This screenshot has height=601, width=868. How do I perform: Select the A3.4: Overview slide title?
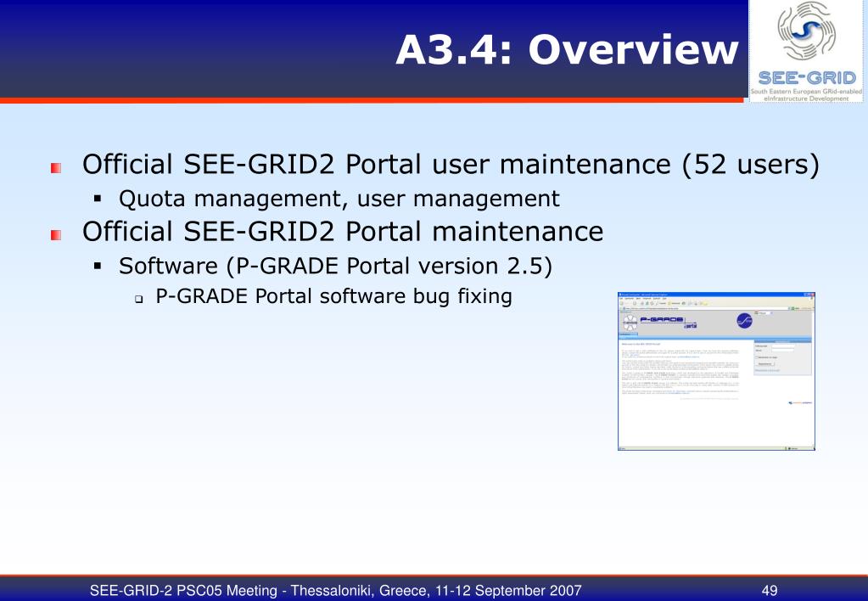pyautogui.click(x=567, y=50)
